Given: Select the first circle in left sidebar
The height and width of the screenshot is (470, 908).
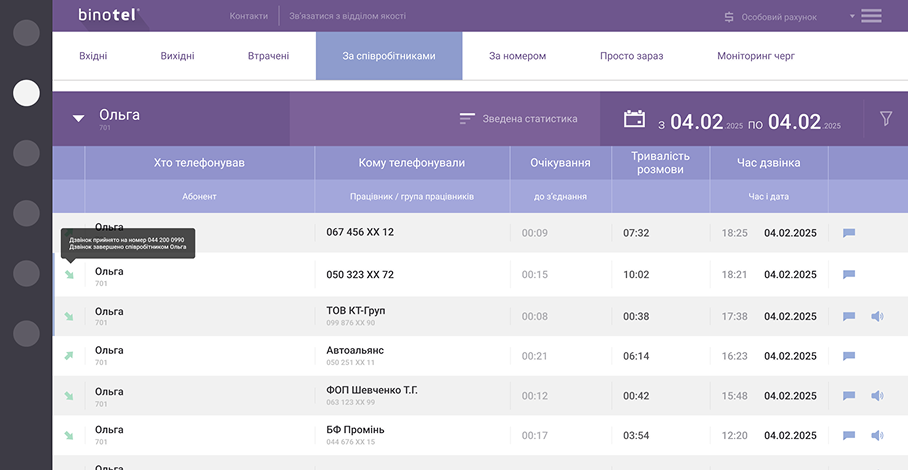Looking at the screenshot, I should tap(26, 33).
